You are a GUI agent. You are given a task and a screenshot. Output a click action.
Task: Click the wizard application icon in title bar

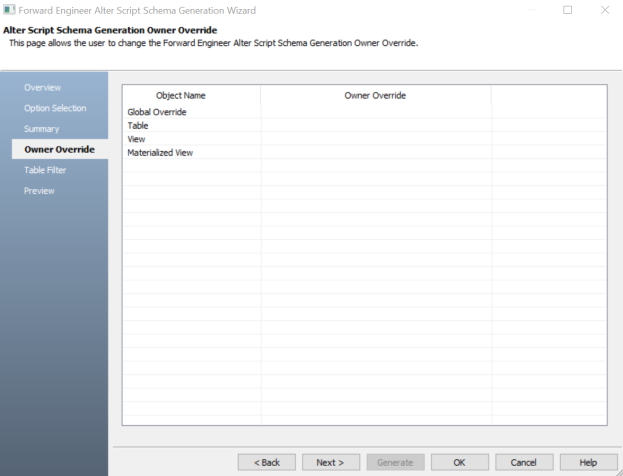9,10
